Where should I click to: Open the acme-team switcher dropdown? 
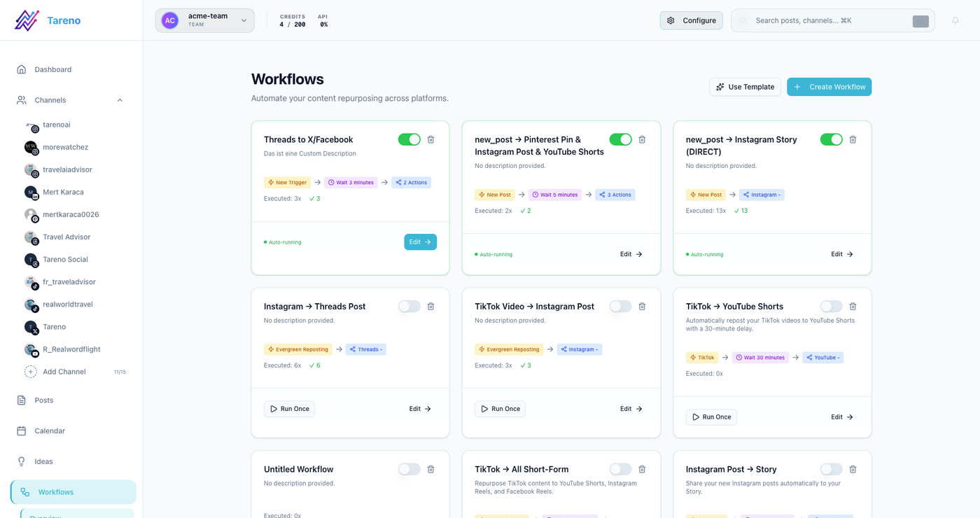point(205,20)
